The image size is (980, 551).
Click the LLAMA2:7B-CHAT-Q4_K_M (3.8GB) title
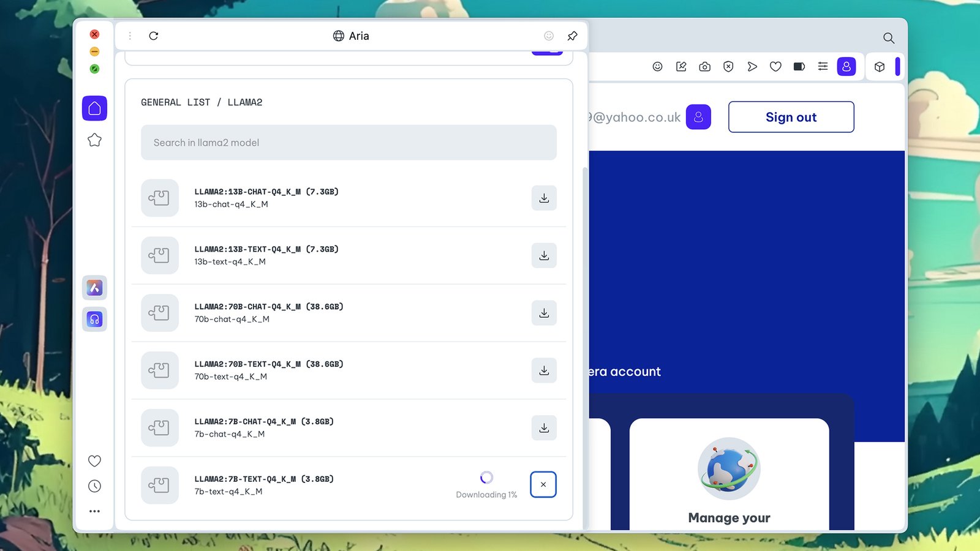[x=264, y=422]
